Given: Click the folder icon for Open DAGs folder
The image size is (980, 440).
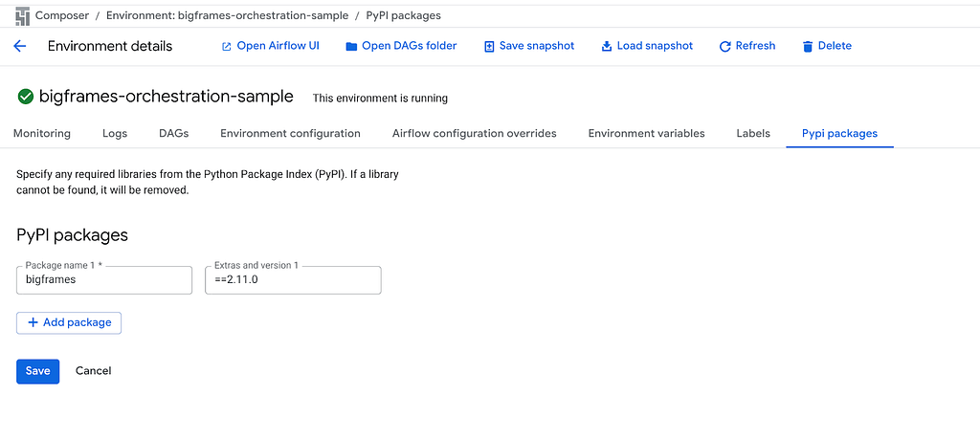Looking at the screenshot, I should click(351, 47).
